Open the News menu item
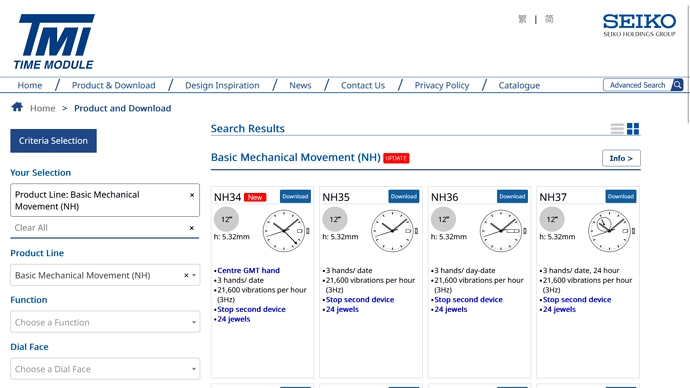 (x=300, y=85)
